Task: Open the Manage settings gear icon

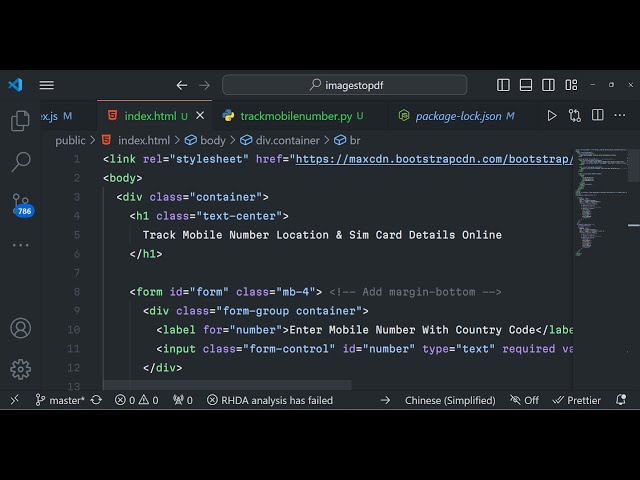Action: [20, 369]
